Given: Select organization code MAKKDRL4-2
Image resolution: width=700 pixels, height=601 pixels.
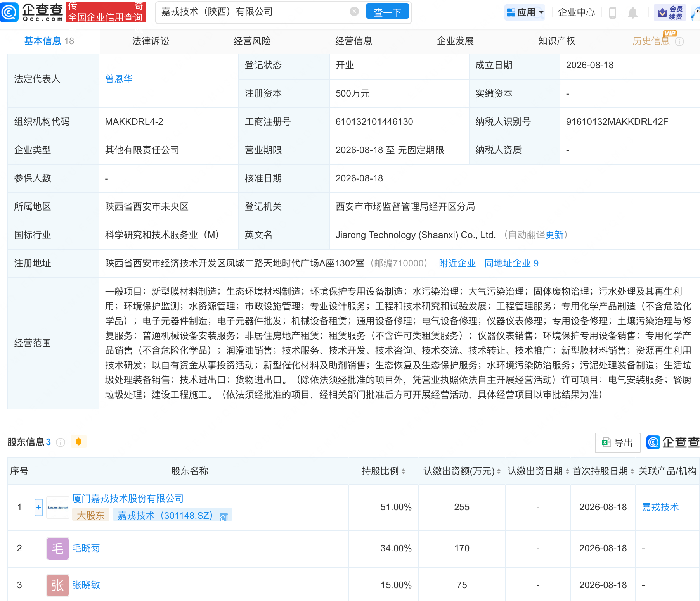Looking at the screenshot, I should [134, 122].
